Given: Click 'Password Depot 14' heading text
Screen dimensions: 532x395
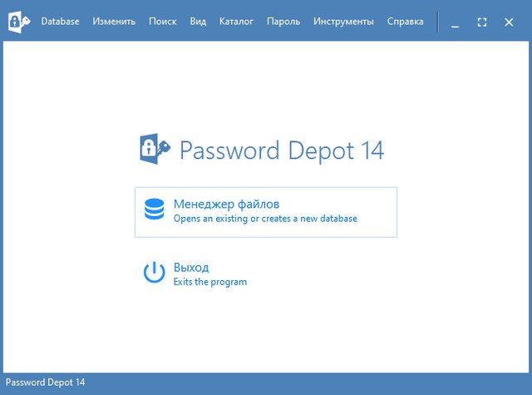Looking at the screenshot, I should click(x=282, y=151).
